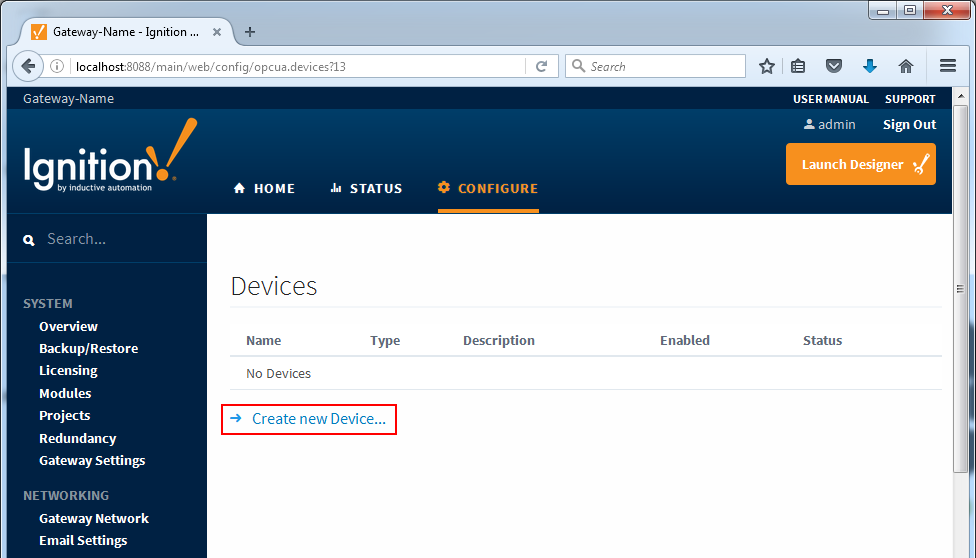Open the downloads arrow icon

[x=869, y=66]
